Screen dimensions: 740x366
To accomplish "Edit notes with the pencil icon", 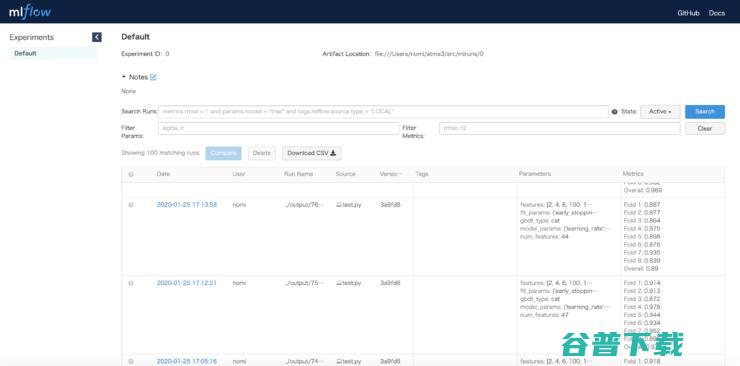I will (x=153, y=77).
